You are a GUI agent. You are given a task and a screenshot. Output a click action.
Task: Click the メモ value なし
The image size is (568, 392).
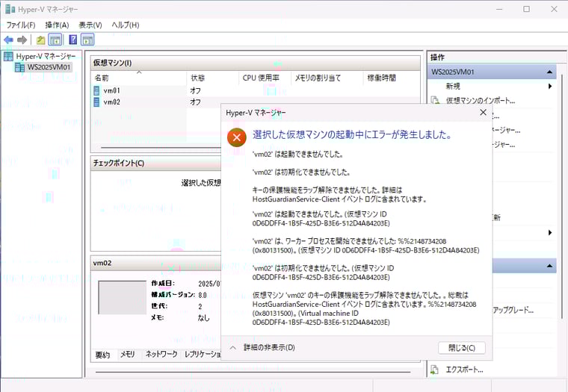click(x=203, y=317)
